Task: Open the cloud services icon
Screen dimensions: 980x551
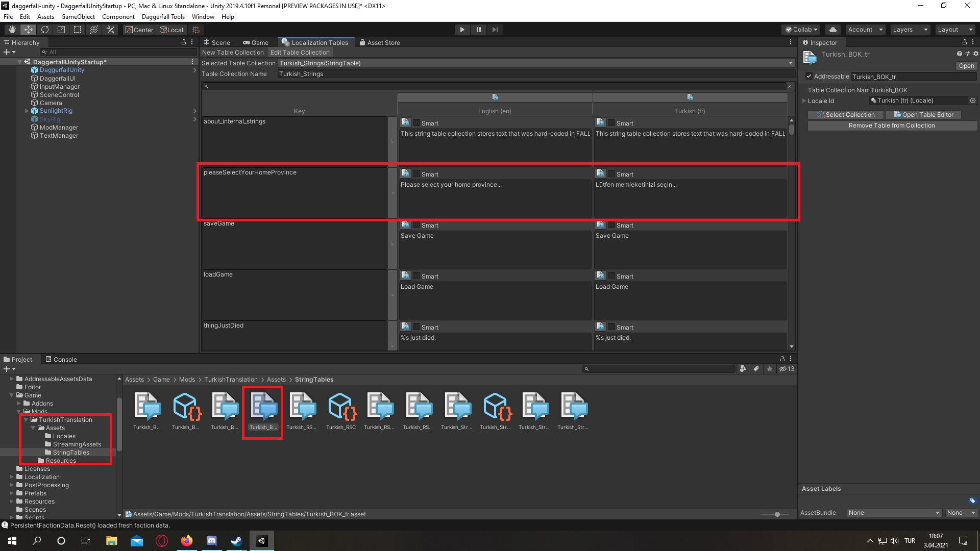Action: click(x=833, y=30)
